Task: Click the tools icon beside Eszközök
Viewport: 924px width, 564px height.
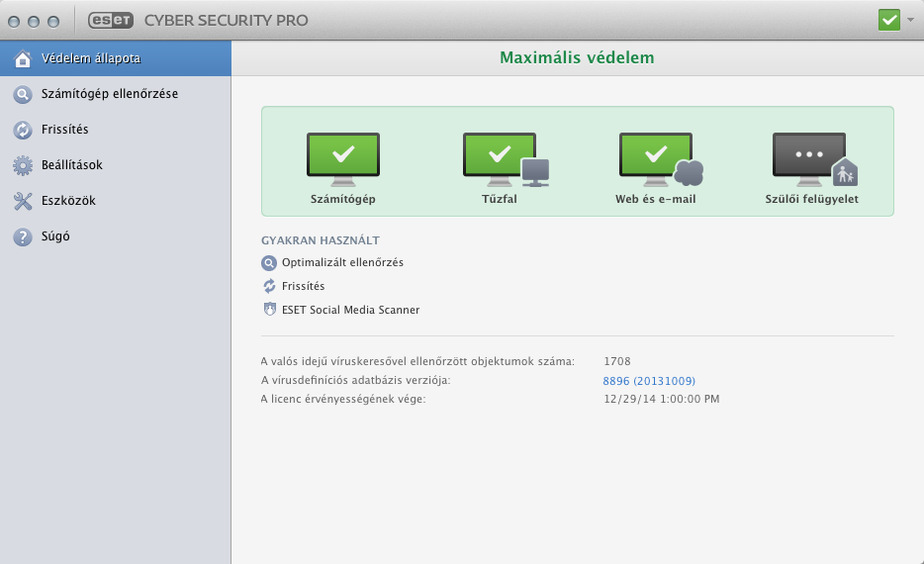Action: 23,201
